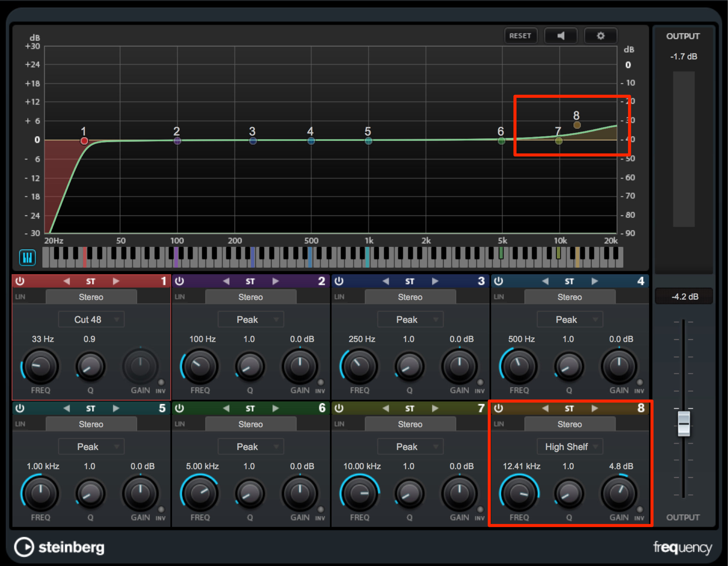This screenshot has height=566, width=728.
Task: Toggle band 7 power button
Action: (x=339, y=408)
